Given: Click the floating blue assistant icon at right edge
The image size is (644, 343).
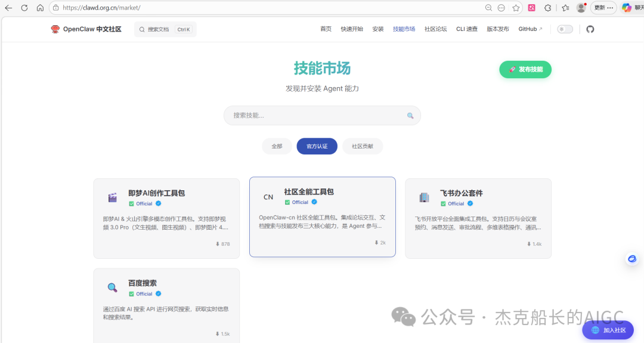Looking at the screenshot, I should pyautogui.click(x=631, y=259).
